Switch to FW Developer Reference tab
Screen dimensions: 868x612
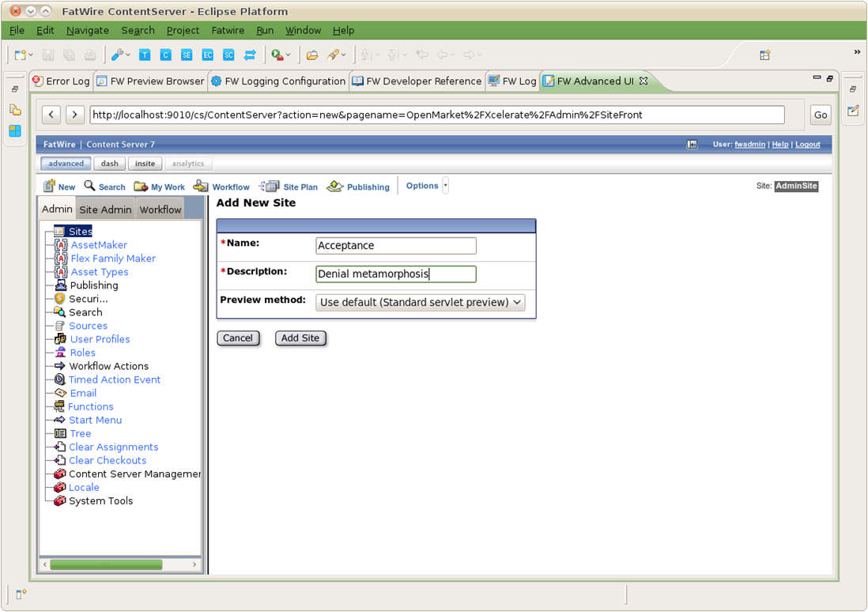[x=417, y=81]
